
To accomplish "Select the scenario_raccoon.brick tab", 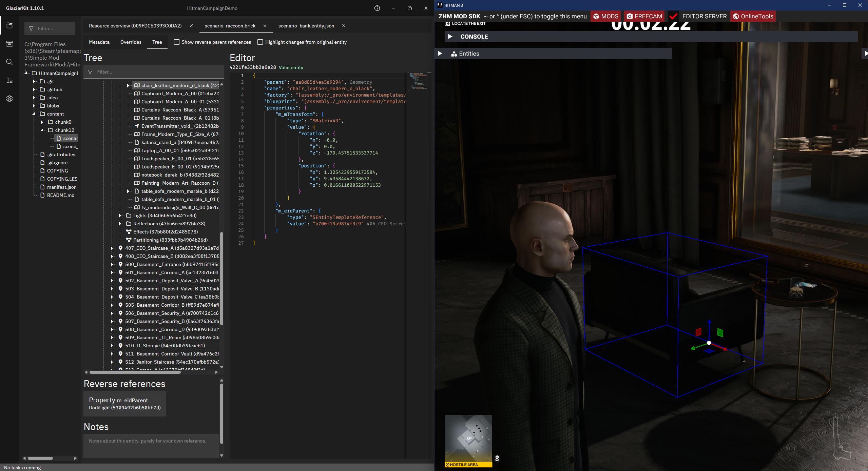I will tap(230, 26).
